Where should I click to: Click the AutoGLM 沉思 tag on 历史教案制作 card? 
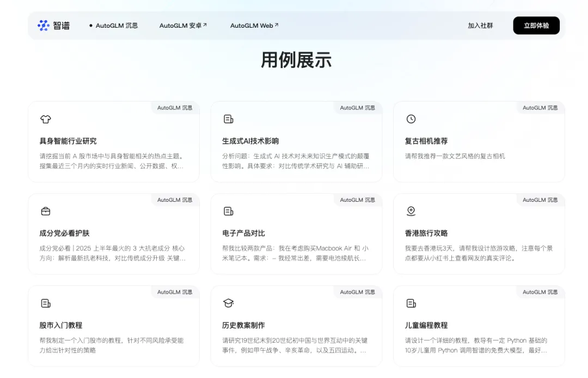tap(357, 292)
